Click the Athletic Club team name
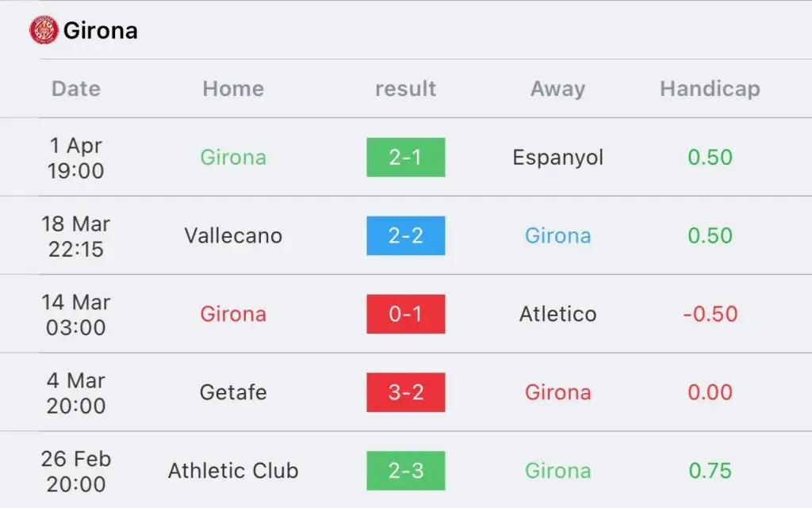The width and height of the screenshot is (812, 508). 233,471
